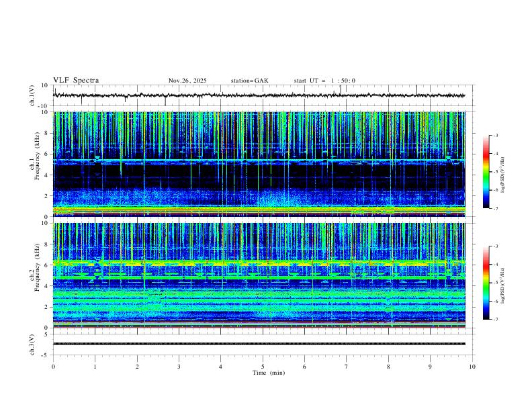The image size is (532, 411).
Task: Click the "10" tick on the time axis
Action: (472, 367)
